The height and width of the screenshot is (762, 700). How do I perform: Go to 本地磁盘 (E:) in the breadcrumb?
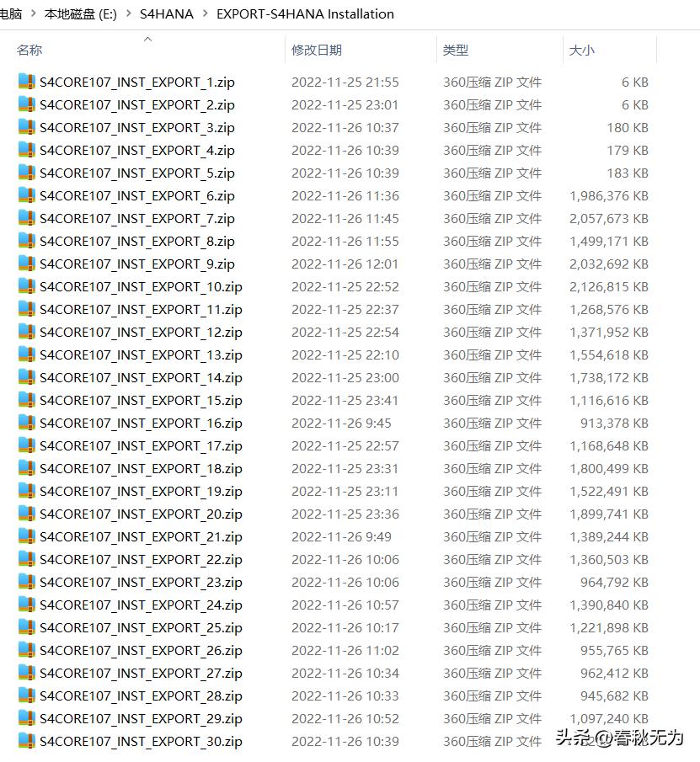pyautogui.click(x=81, y=14)
